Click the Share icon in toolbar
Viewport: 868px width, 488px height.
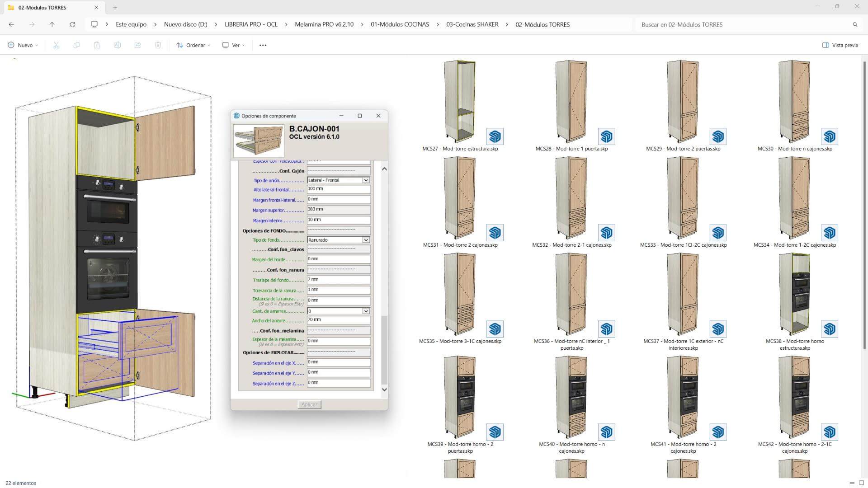coord(137,45)
